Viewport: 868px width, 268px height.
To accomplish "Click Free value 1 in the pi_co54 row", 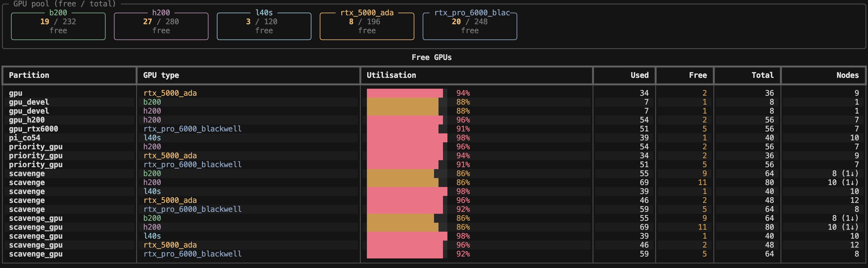I will point(705,138).
